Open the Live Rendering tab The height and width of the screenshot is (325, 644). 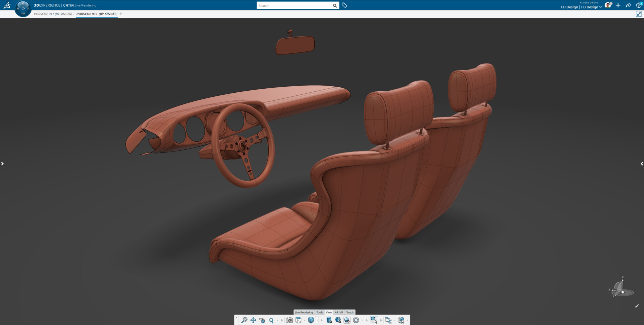(304, 312)
